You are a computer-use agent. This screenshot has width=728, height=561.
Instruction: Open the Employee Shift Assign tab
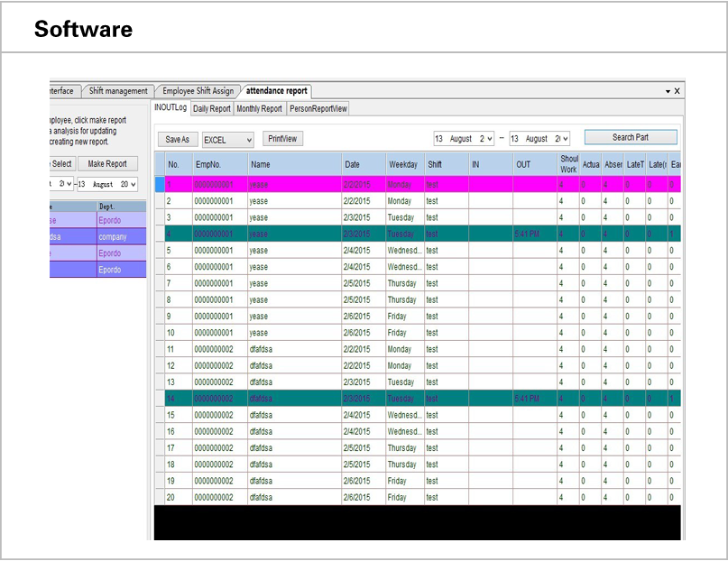[x=197, y=90]
